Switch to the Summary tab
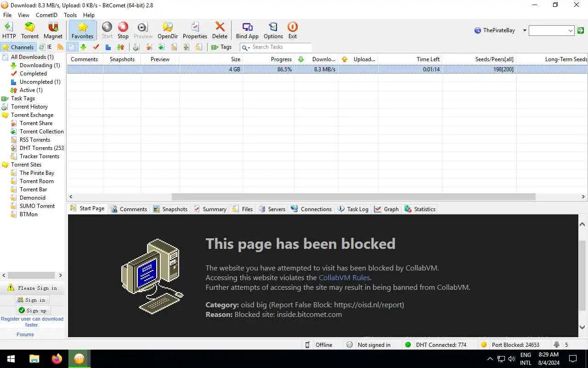The width and height of the screenshot is (588, 368). point(210,209)
